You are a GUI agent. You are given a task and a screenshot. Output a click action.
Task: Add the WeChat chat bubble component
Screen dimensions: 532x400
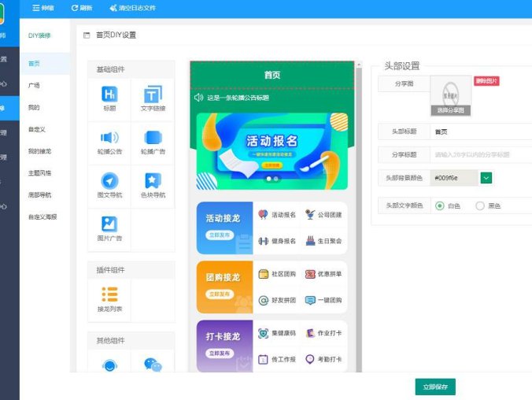(x=153, y=365)
